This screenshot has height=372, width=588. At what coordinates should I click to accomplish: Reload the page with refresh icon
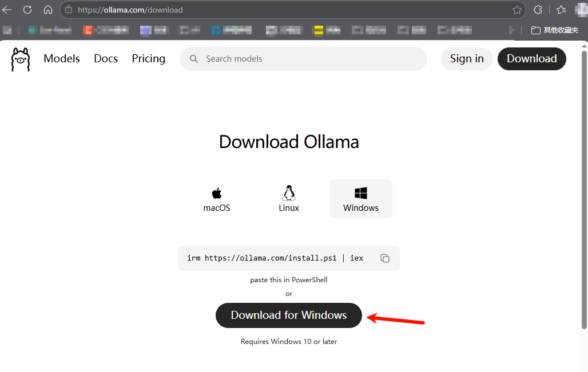pos(27,10)
